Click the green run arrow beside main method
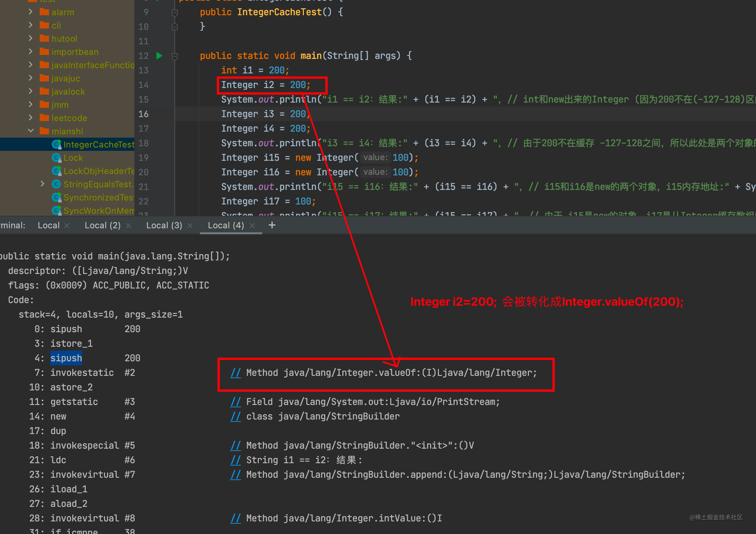The width and height of the screenshot is (756, 534). pos(159,56)
